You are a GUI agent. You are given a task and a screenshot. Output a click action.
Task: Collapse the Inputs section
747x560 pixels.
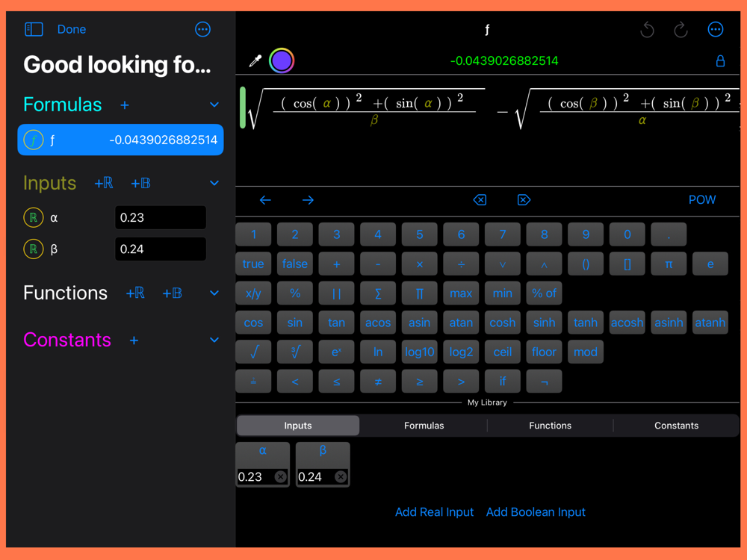[x=214, y=183]
